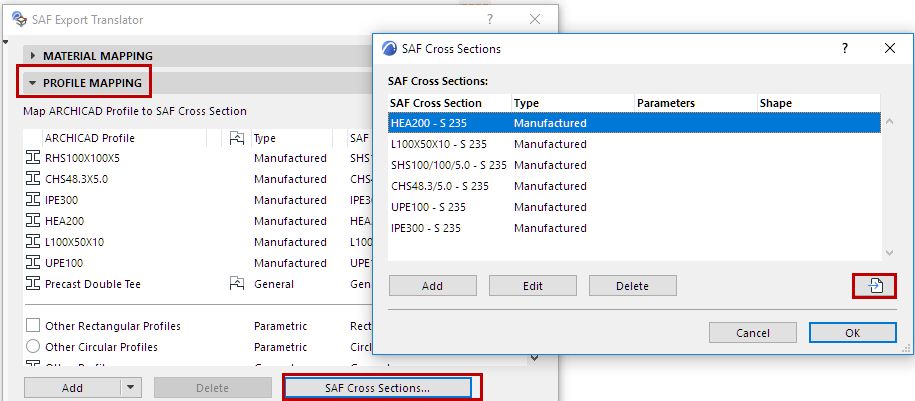Screen dimensions: 915x401
Task: Select the UPE100 profile name in mapping list
Action: [64, 263]
